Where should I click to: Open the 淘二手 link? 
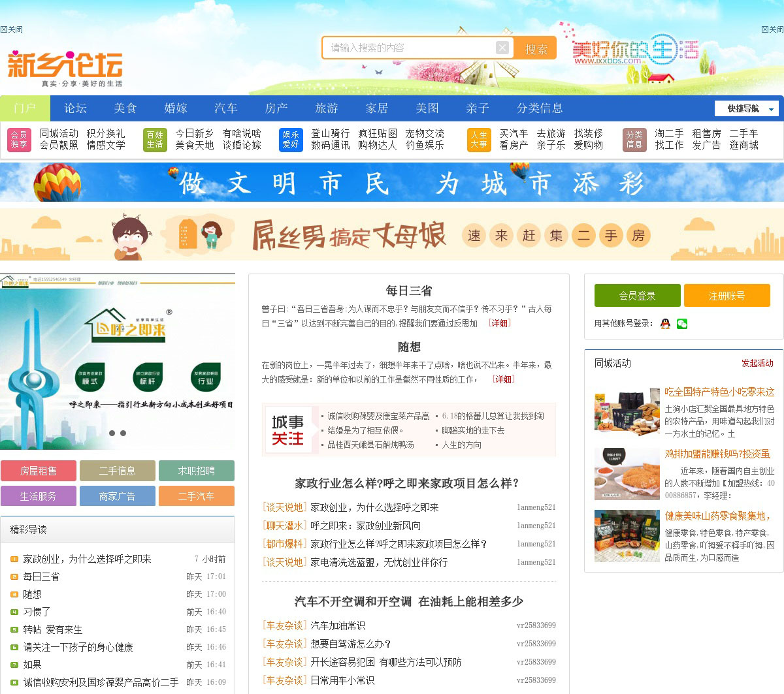669,133
